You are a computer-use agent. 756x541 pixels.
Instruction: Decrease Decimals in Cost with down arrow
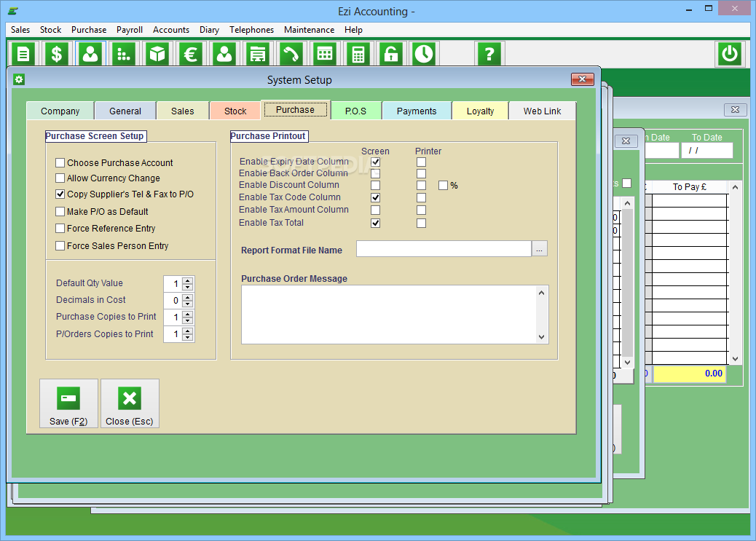pos(188,304)
